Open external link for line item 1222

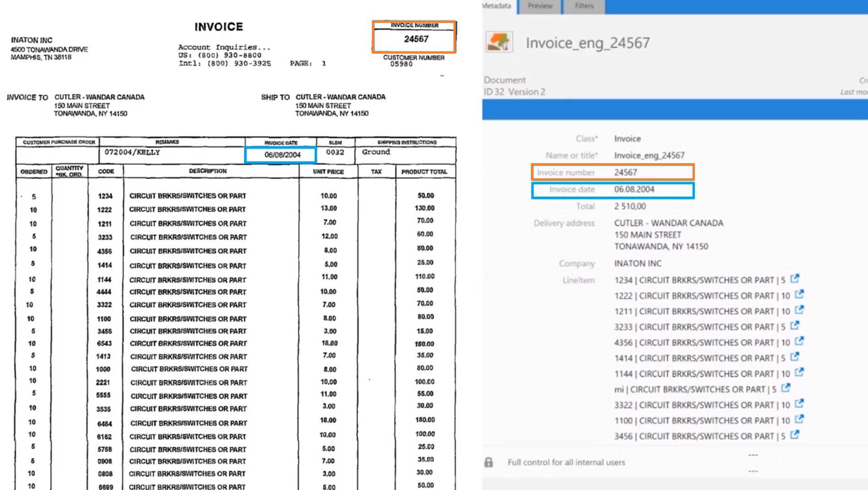799,294
